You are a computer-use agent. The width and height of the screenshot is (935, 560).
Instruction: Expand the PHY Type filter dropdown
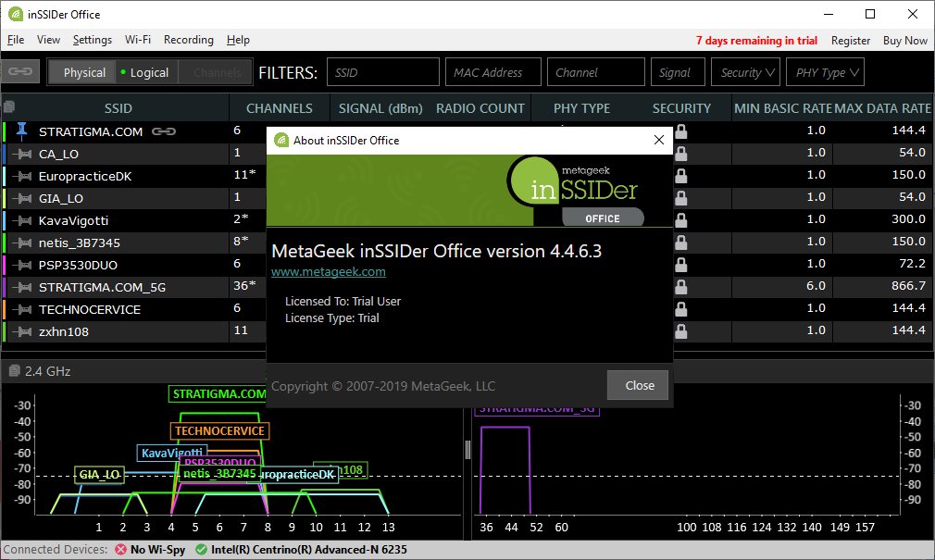click(x=826, y=72)
